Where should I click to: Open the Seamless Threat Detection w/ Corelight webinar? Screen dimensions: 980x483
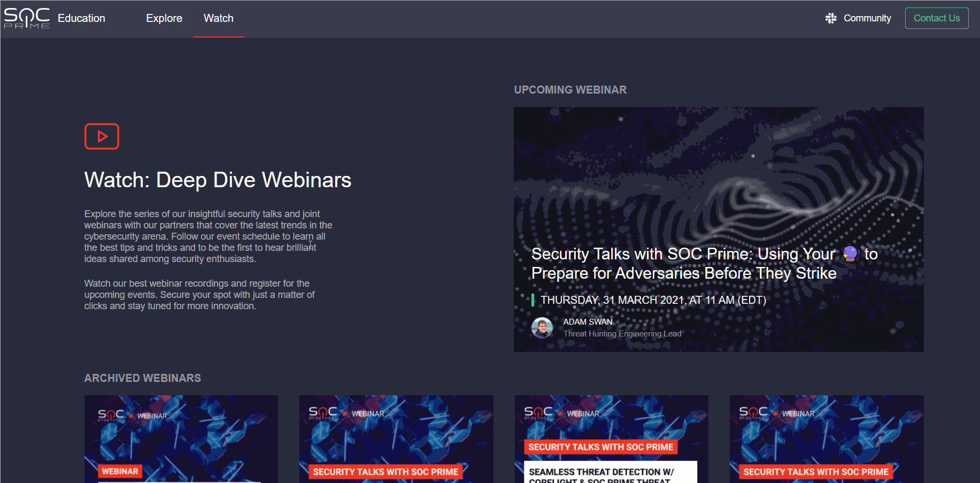pos(611,439)
